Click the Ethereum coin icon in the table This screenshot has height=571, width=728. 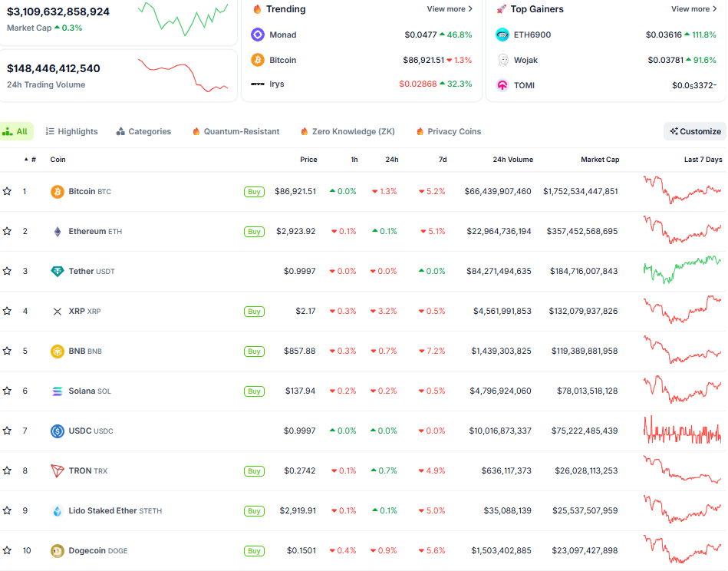(57, 232)
